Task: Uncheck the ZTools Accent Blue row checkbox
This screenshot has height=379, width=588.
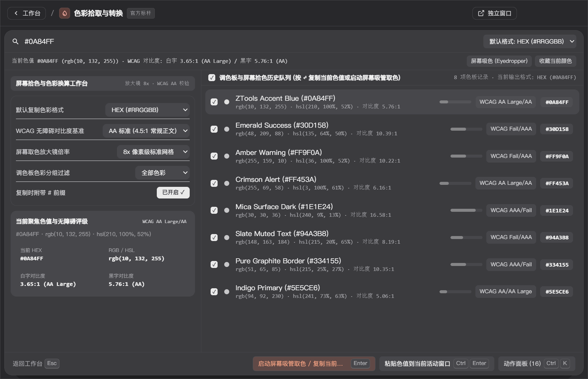Action: [x=214, y=102]
